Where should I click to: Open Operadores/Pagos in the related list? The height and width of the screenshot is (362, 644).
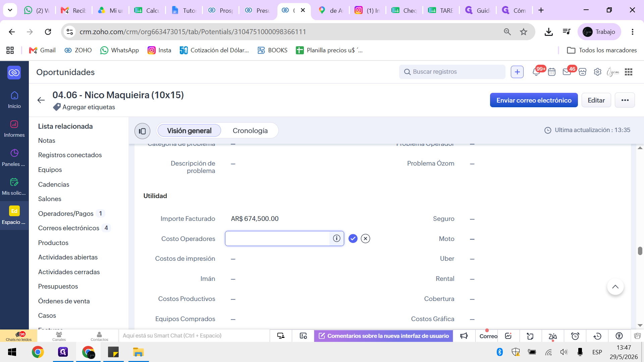(66, 214)
